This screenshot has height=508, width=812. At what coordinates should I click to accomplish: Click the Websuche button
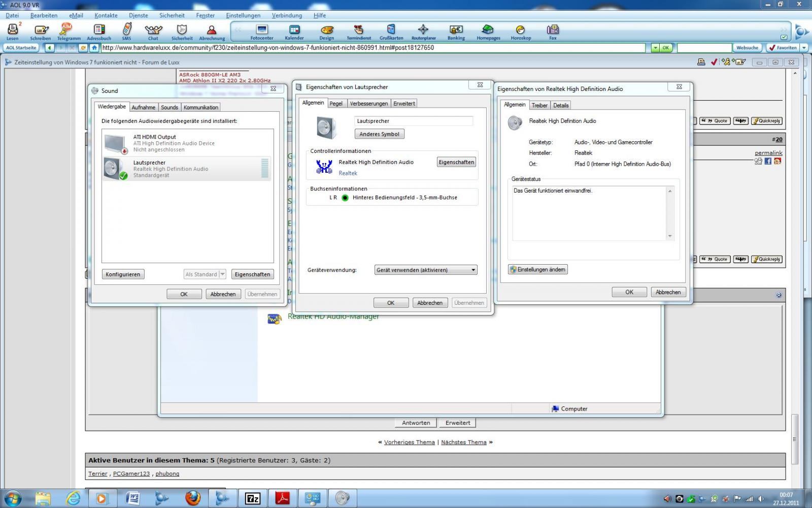(747, 48)
